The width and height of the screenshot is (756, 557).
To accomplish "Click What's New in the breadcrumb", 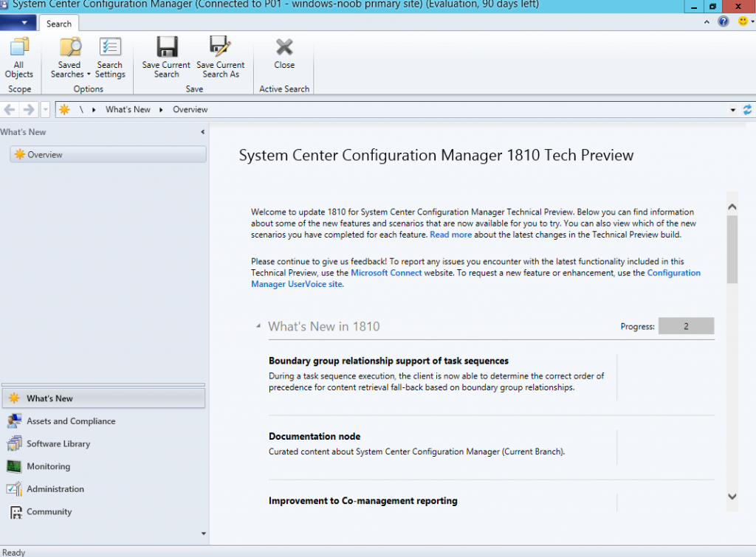I will click(128, 109).
